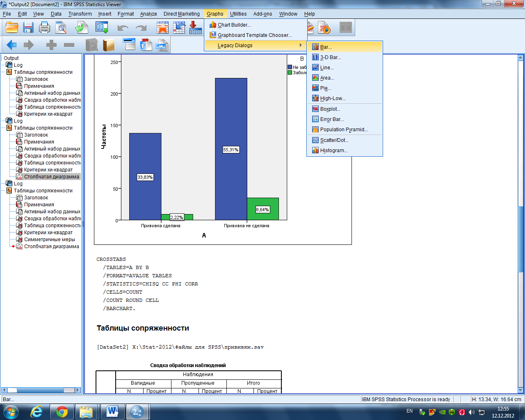Image resolution: width=525 pixels, height=420 pixels.
Task: Open Internet Explorer from taskbar
Action: pyautogui.click(x=37, y=412)
